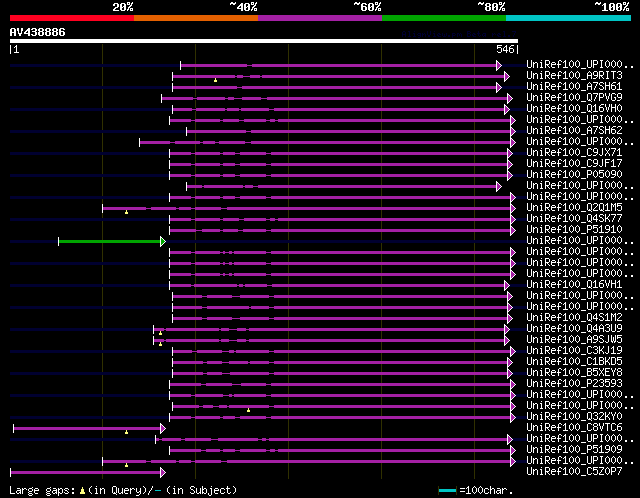Click the yellow gap marker in the A9RIT3 row
The image size is (640, 498).
(216, 80)
